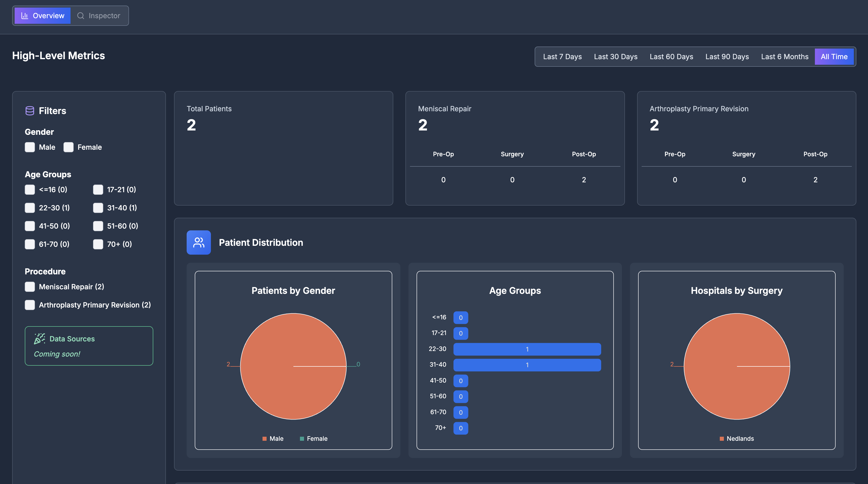Click the Patient Distribution people icon
The height and width of the screenshot is (484, 868).
[199, 242]
